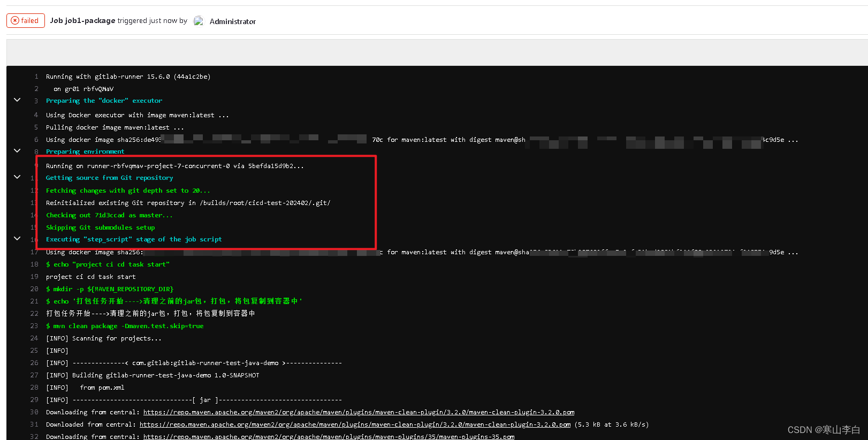Click the from pom.xml info line
This screenshot has width=868, height=440.
[85, 388]
